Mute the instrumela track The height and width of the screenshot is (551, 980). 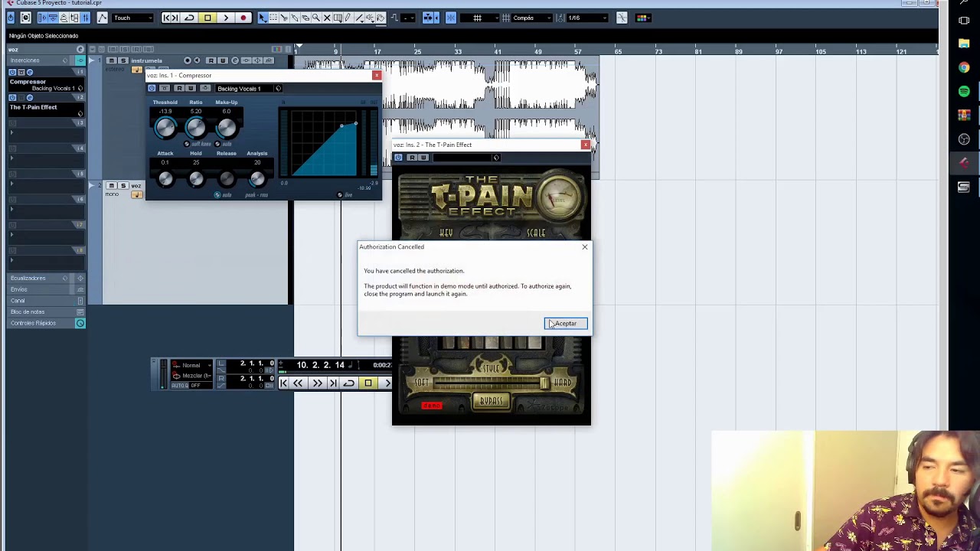tap(111, 60)
